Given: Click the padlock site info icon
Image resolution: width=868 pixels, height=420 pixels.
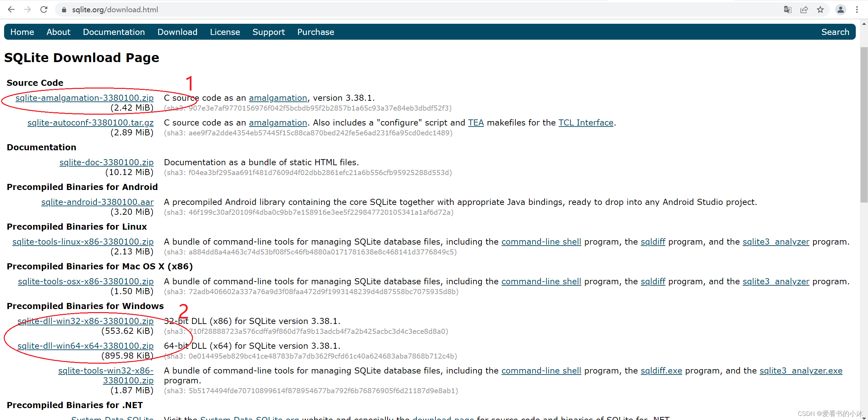Looking at the screenshot, I should pyautogui.click(x=64, y=10).
